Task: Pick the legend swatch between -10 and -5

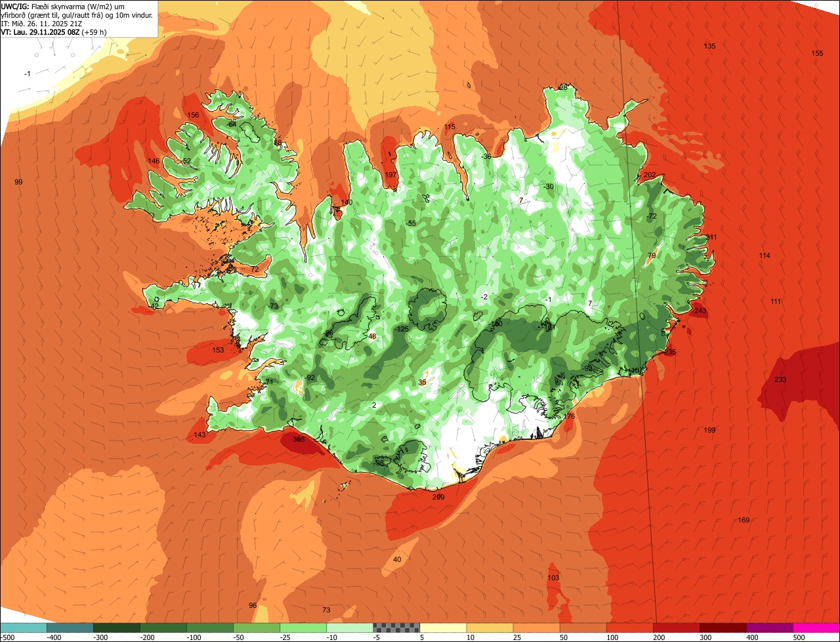Action: 349,628
